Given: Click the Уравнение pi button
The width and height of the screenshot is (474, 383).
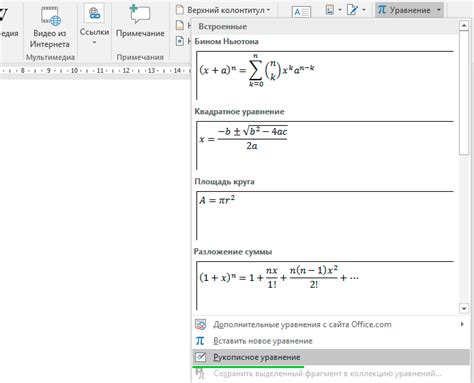Looking at the screenshot, I should click(x=404, y=10).
